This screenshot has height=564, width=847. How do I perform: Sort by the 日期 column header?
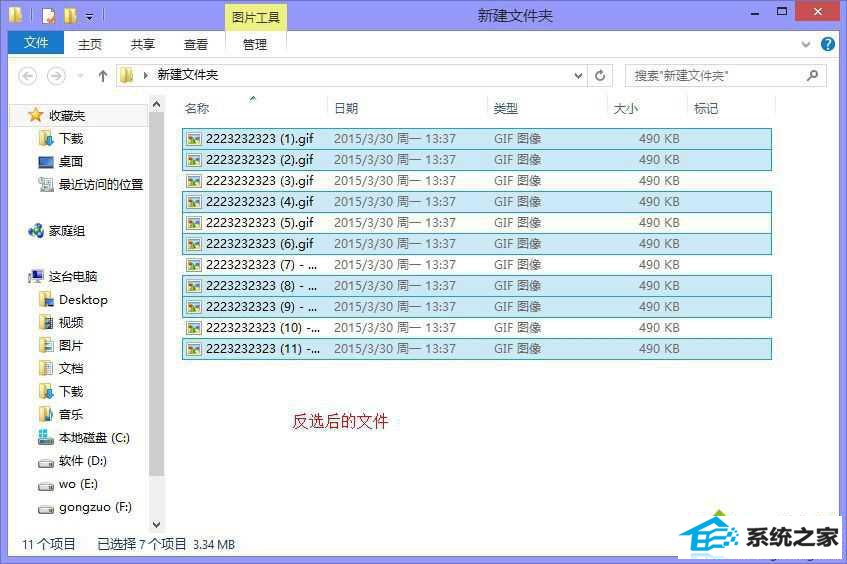click(346, 109)
